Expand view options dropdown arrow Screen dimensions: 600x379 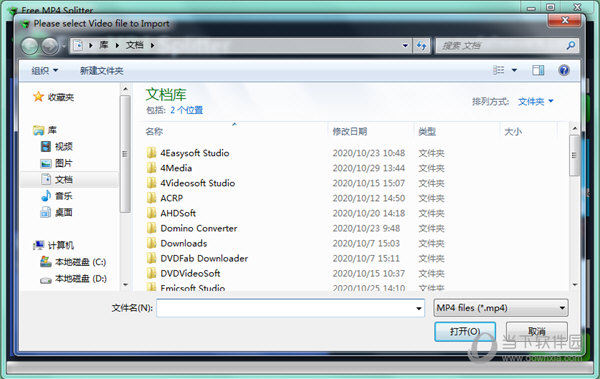514,70
